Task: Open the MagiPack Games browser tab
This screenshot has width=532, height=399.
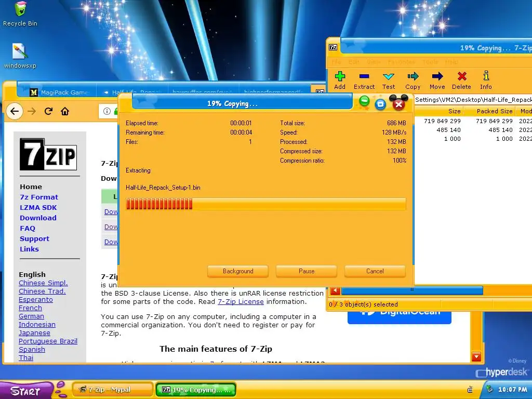Action: 59,92
